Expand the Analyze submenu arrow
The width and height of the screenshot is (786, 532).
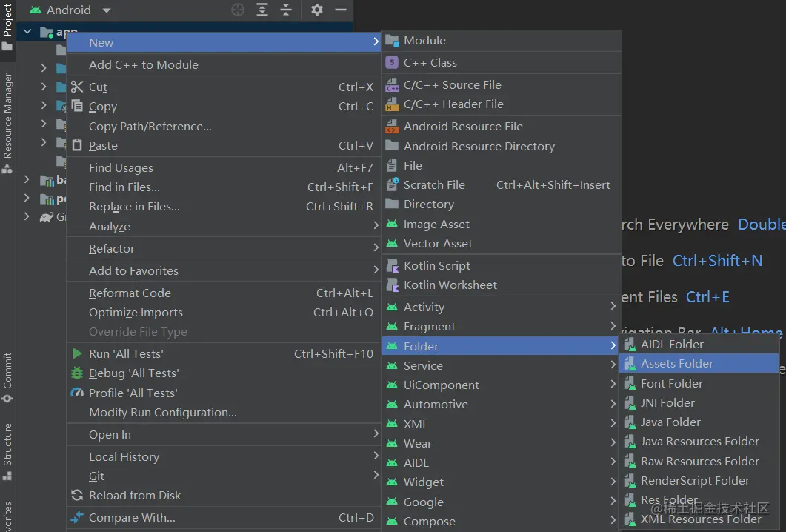(x=376, y=225)
